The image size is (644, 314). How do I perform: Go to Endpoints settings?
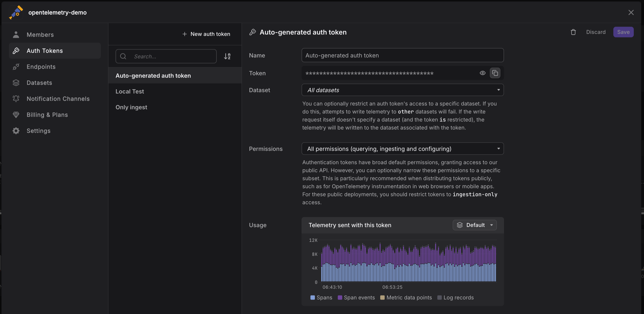pos(41,67)
